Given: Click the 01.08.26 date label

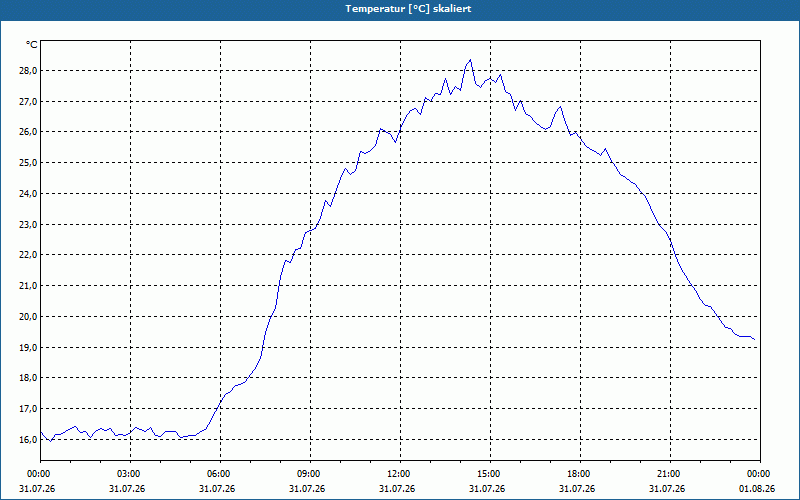Looking at the screenshot, I should pyautogui.click(x=757, y=489).
